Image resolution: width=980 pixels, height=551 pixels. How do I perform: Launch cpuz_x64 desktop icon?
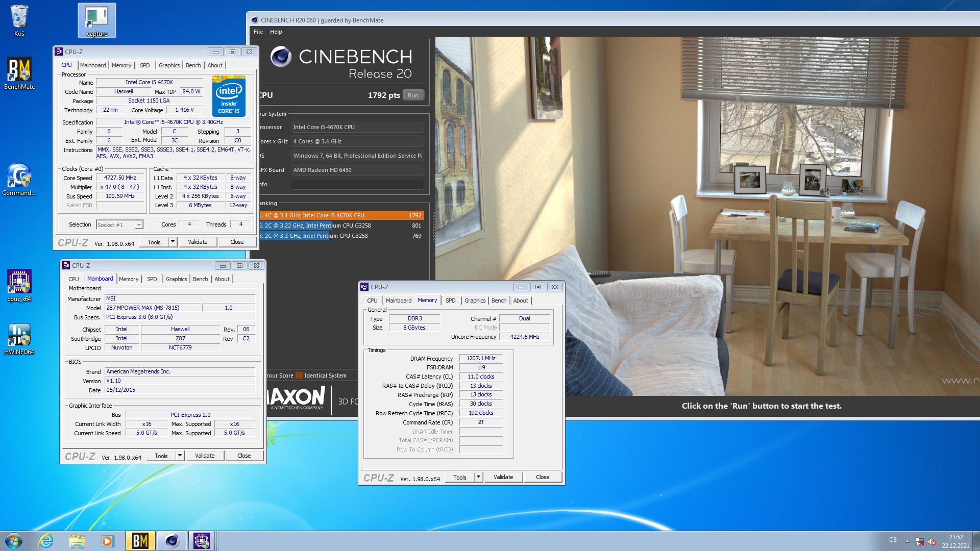(19, 286)
